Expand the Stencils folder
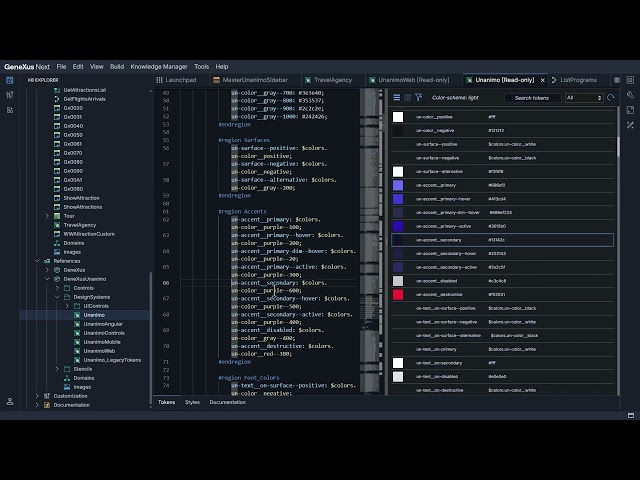The height and width of the screenshot is (480, 640). [57, 369]
